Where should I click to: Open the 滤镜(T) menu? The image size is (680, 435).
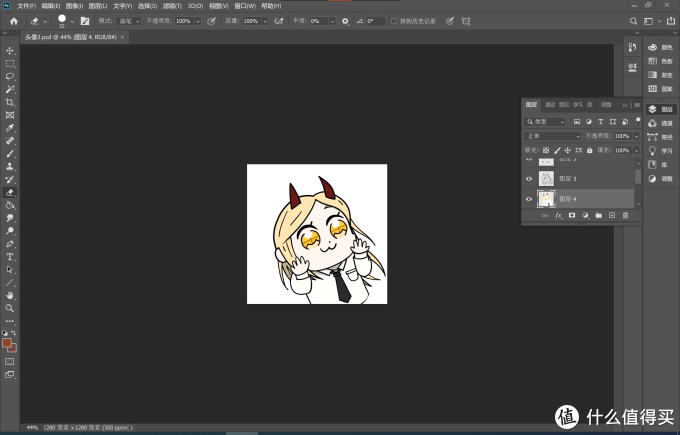pyautogui.click(x=172, y=6)
